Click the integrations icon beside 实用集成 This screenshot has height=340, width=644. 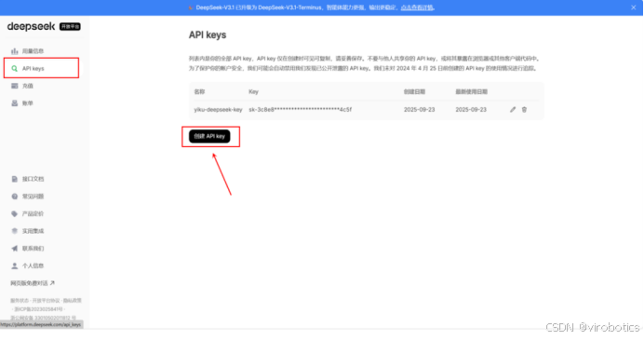[14, 231]
